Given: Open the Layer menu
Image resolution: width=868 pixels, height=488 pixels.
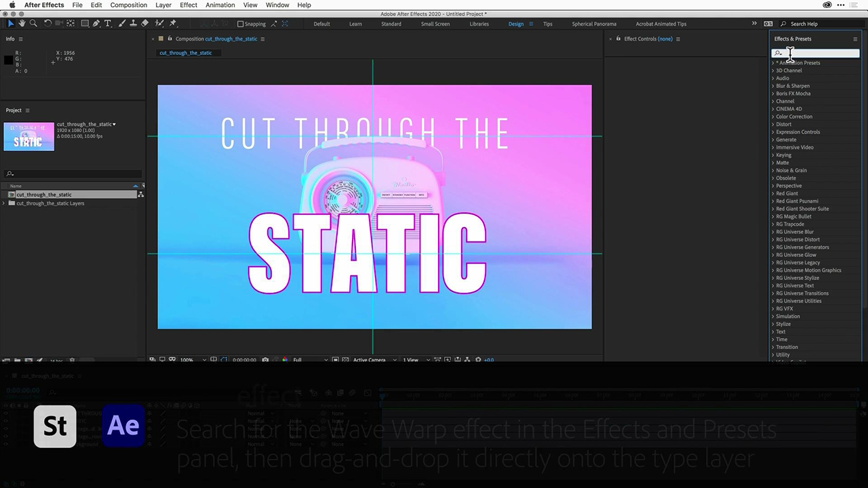Looking at the screenshot, I should click(163, 5).
